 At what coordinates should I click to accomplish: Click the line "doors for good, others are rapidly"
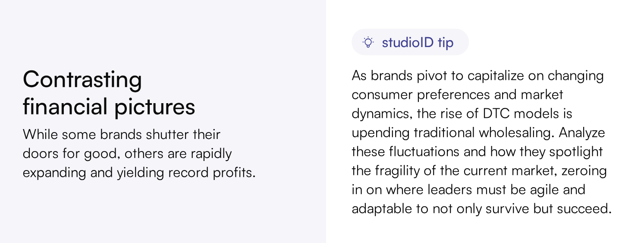[127, 153]
